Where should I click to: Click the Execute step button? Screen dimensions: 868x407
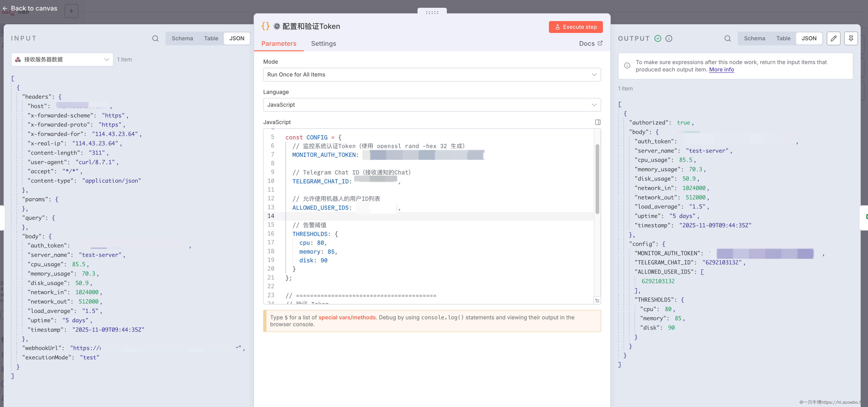tap(575, 27)
